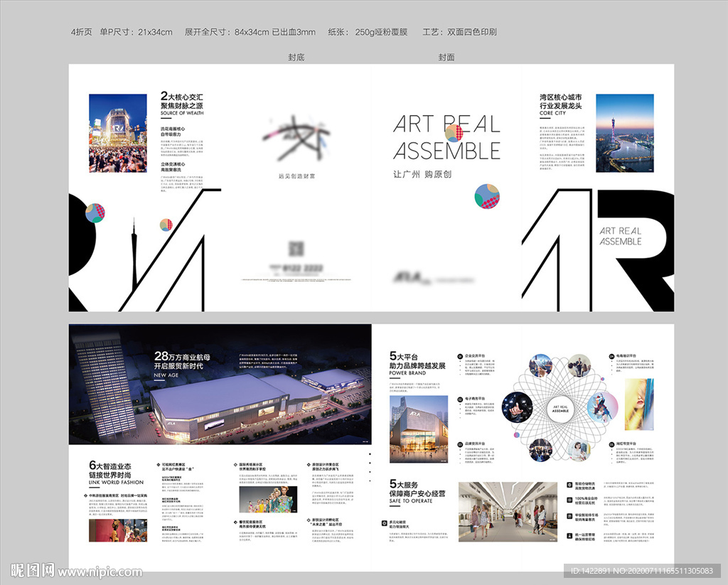
Task: Click the 'SAFE TO OPERATE' subtitle
Action: tap(411, 501)
